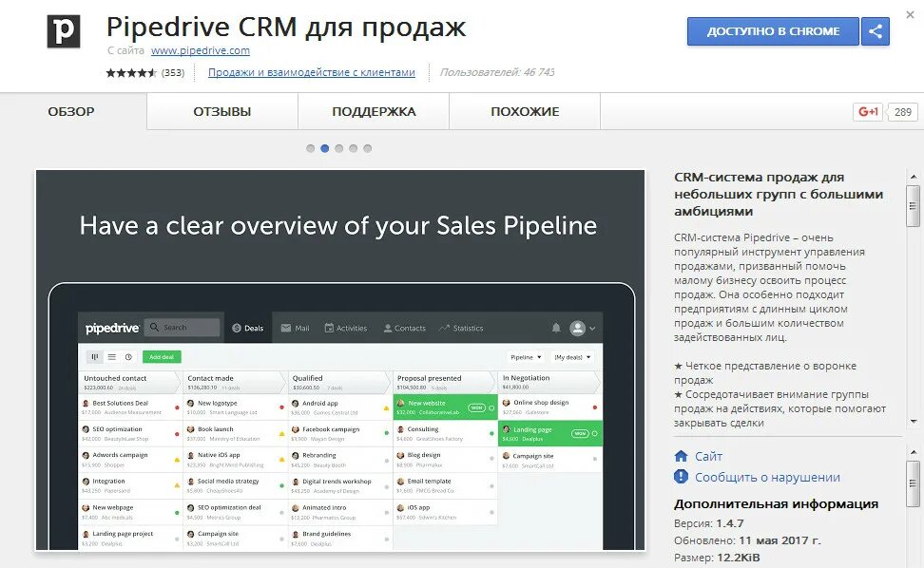The height and width of the screenshot is (568, 924).
Task: Click the share icon button
Action: click(876, 31)
